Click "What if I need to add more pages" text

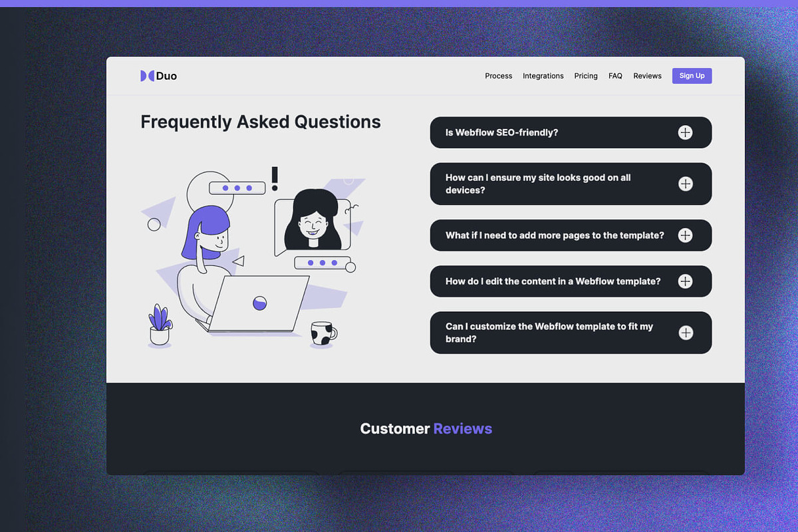(555, 235)
